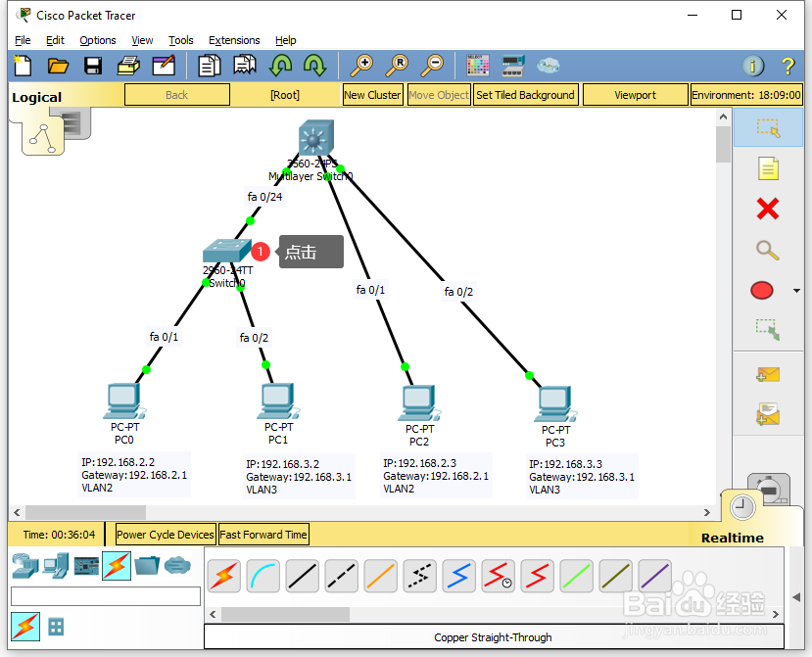The width and height of the screenshot is (812, 657).
Task: Select the red ellipse draw shape
Action: coord(762,291)
